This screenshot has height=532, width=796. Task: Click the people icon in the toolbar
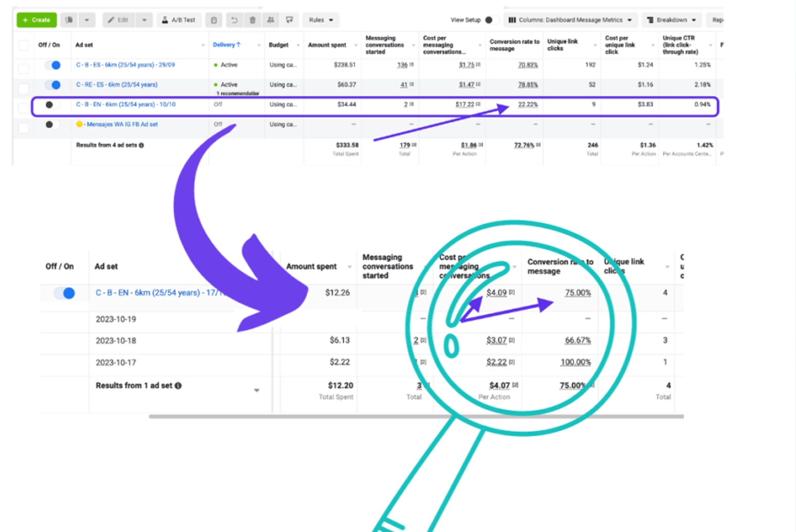(271, 20)
